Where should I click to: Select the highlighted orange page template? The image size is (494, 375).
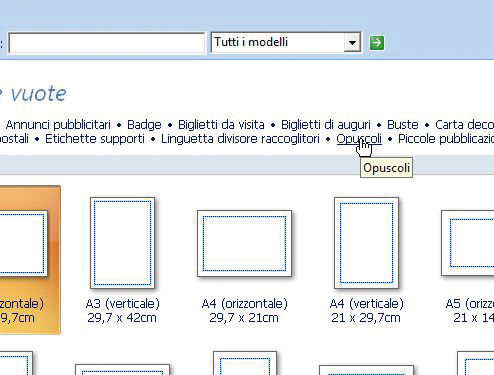point(30,260)
